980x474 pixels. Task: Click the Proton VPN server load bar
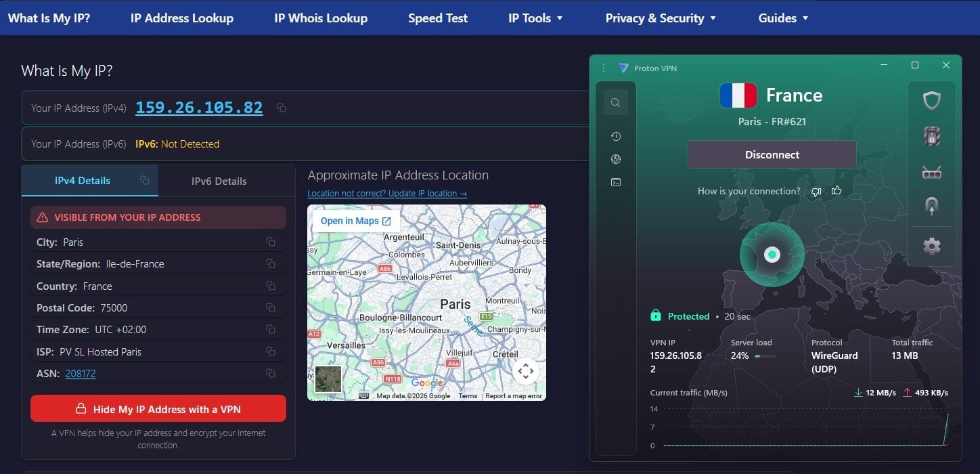[765, 355]
